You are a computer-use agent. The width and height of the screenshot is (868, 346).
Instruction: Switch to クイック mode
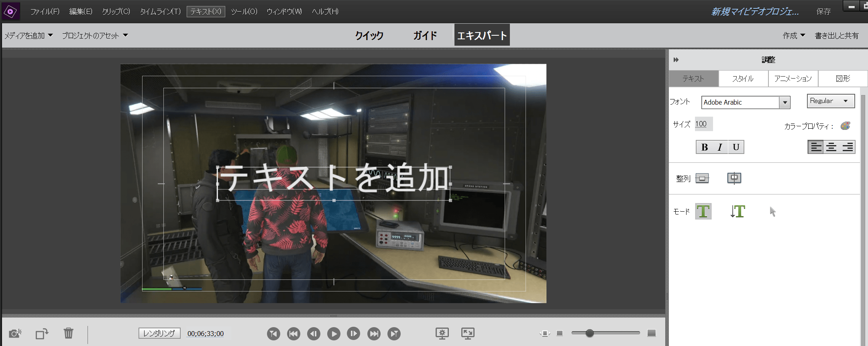[369, 35]
